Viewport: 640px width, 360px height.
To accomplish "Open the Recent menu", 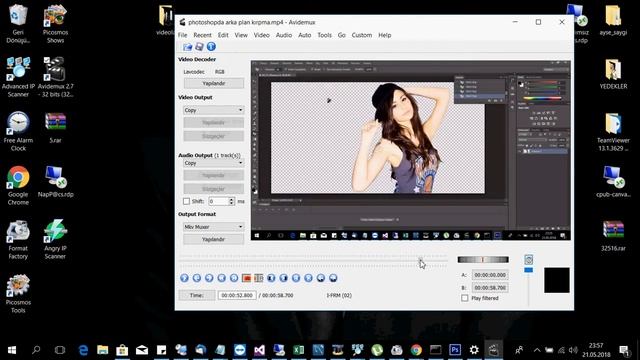I will tap(202, 35).
